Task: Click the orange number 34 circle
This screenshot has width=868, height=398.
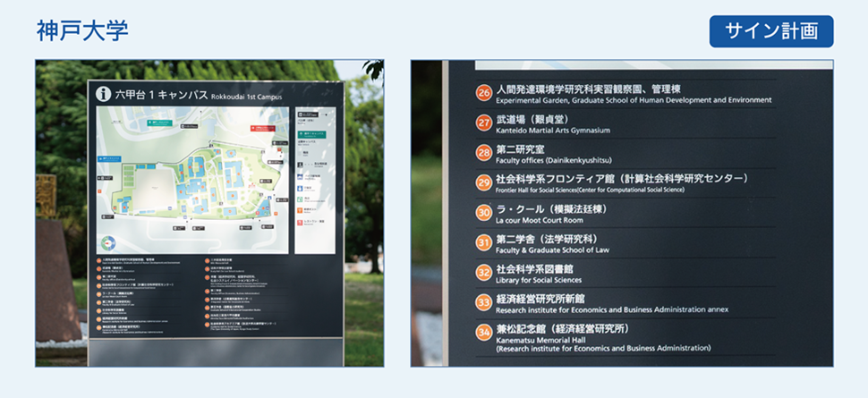Action: click(x=483, y=333)
